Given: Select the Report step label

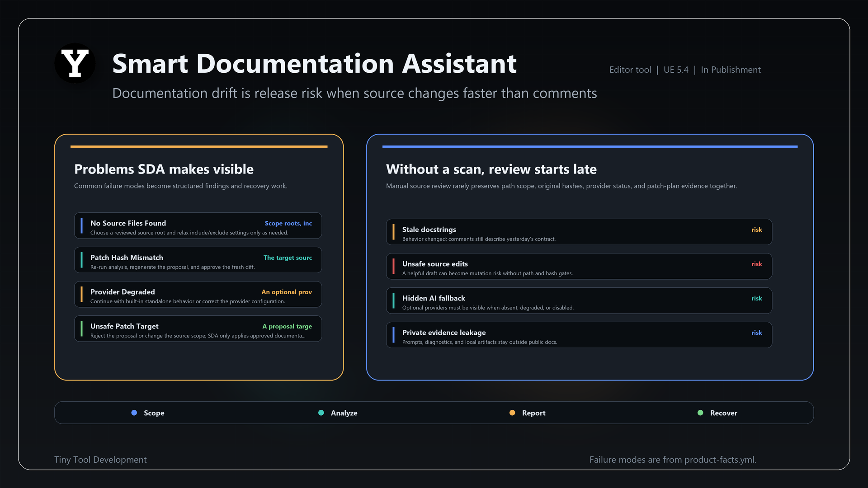Looking at the screenshot, I should pyautogui.click(x=533, y=413).
